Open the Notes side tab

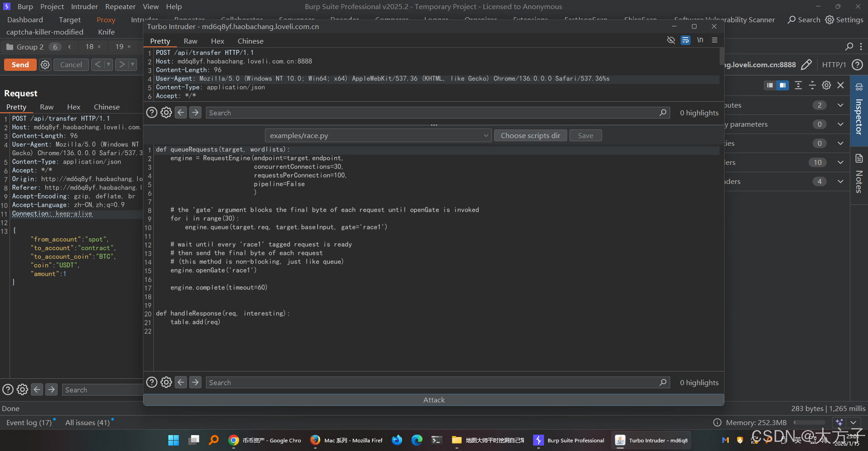[858, 175]
